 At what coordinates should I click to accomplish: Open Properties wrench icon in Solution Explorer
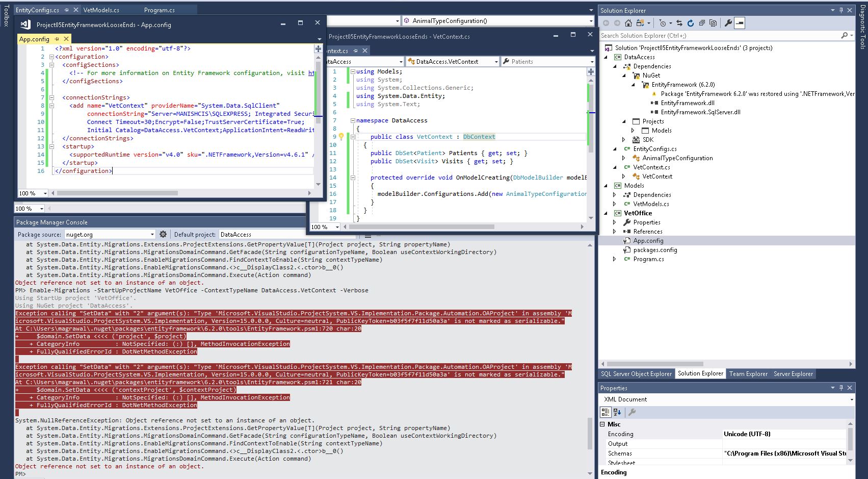[728, 23]
